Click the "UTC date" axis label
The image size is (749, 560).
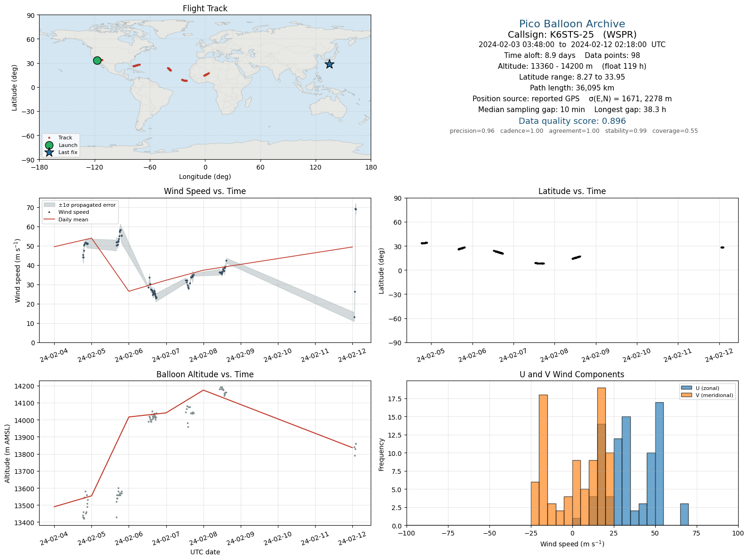pyautogui.click(x=205, y=552)
